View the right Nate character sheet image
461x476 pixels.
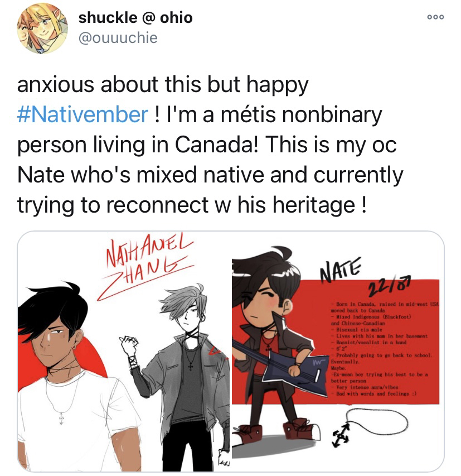pyautogui.click(x=338, y=352)
